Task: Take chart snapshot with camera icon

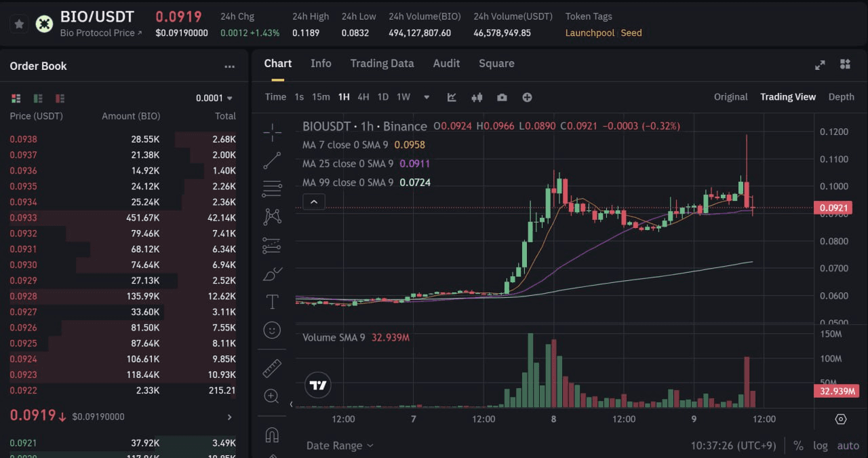Action: 502,97
